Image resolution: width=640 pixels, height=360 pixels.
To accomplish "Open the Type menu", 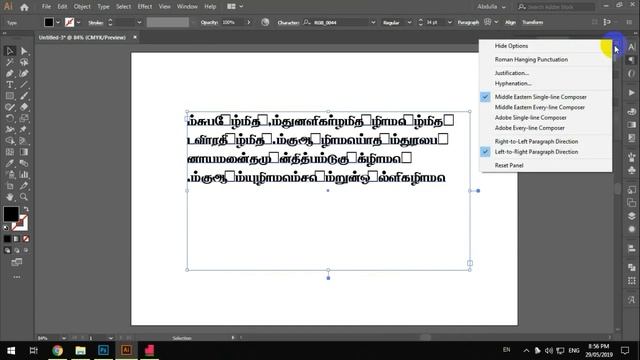I will 103,7.
